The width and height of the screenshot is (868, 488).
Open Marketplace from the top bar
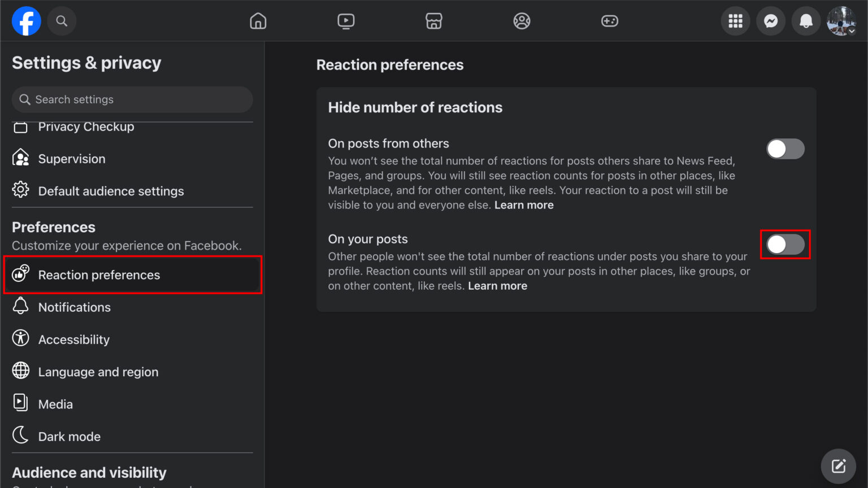(x=433, y=21)
